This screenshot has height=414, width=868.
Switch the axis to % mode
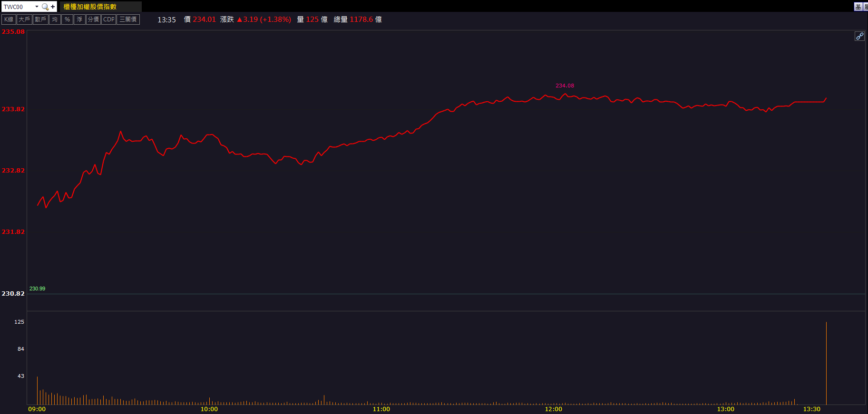click(67, 19)
